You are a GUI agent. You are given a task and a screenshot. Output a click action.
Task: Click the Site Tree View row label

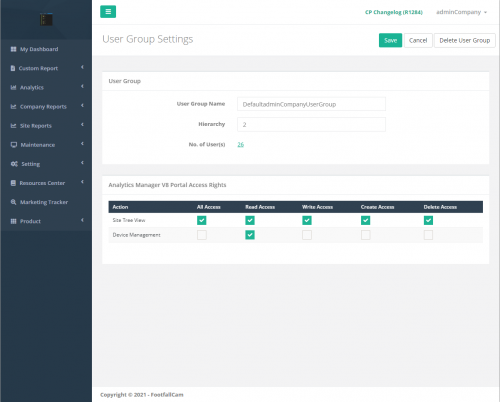129,220
